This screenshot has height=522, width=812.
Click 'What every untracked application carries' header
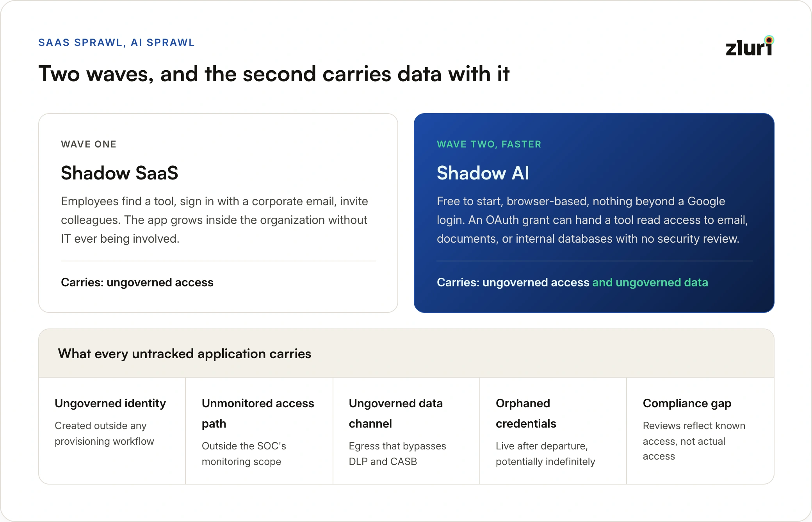pyautogui.click(x=185, y=354)
